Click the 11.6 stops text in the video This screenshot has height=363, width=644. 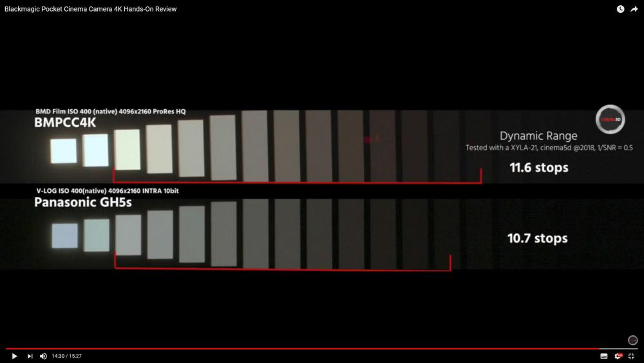[538, 168]
